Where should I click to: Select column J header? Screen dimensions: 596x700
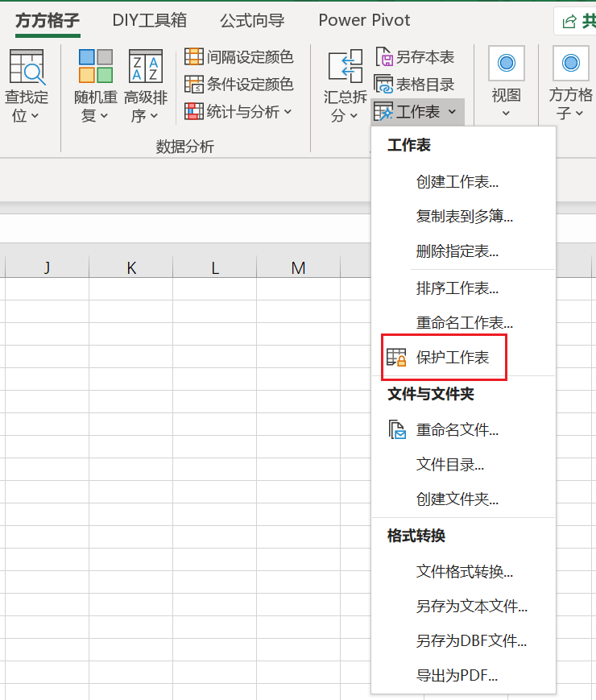click(x=47, y=267)
